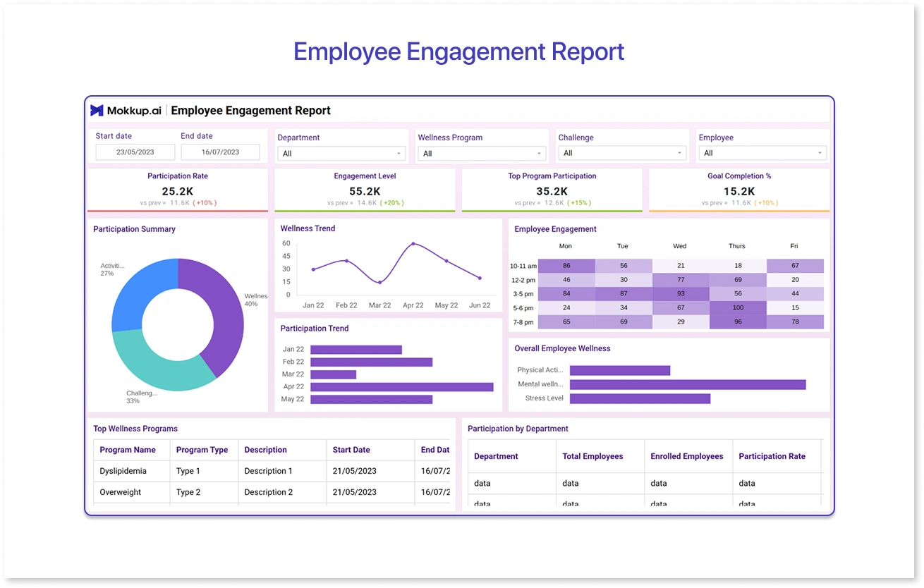Screen dimensions: 924x588
Task: Click heatmap cell 87 for Tue 3-5 pm
Action: click(624, 294)
